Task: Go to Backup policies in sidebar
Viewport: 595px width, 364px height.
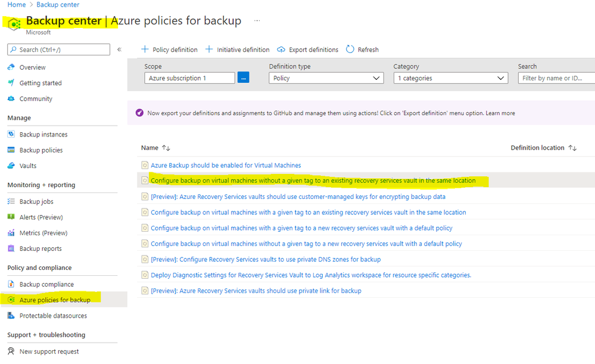Action: pyautogui.click(x=41, y=150)
